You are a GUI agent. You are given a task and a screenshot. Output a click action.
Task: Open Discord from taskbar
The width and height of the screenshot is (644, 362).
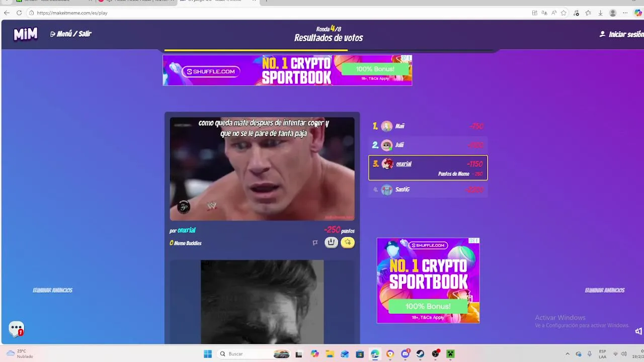pos(405,354)
